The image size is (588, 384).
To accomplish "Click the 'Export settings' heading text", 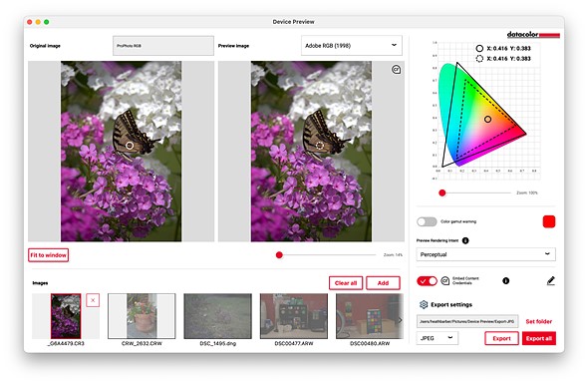I will (x=451, y=304).
